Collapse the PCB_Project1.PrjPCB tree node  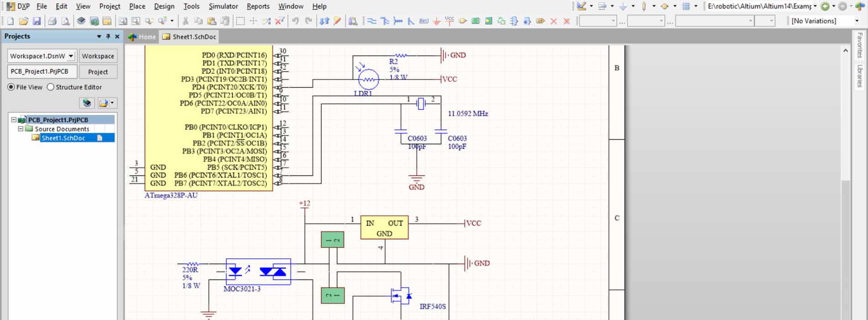click(14, 120)
